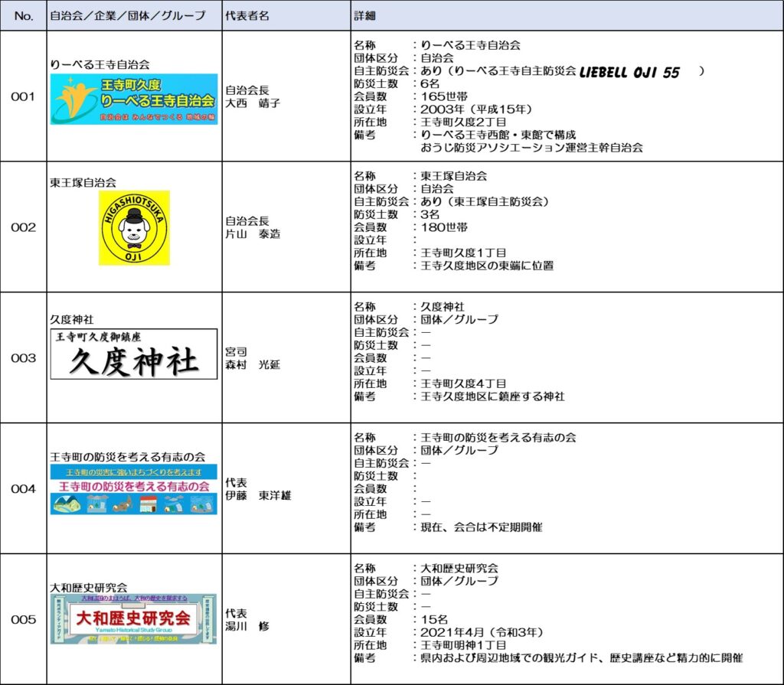Click the 代表者名 column header
Viewport: 784px width, 685px height.
click(x=247, y=15)
